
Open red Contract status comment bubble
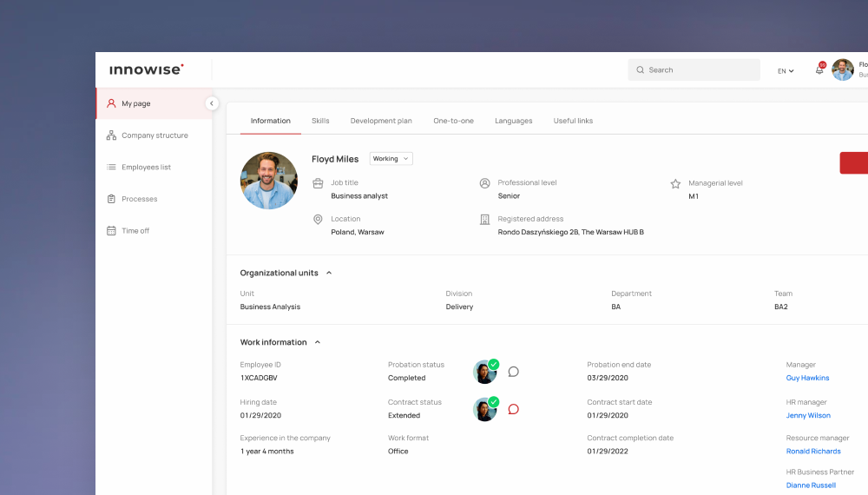pos(513,409)
